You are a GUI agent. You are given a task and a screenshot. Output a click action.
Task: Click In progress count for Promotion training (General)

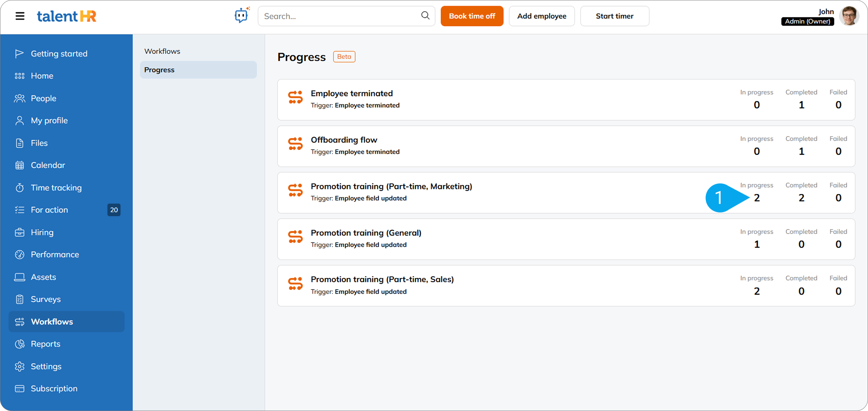[x=757, y=244]
